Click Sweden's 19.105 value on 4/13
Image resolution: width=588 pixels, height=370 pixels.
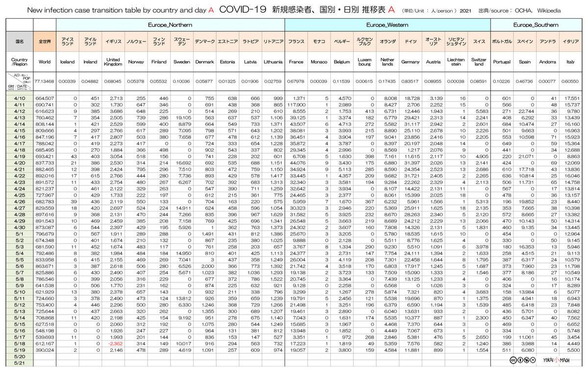184,117
